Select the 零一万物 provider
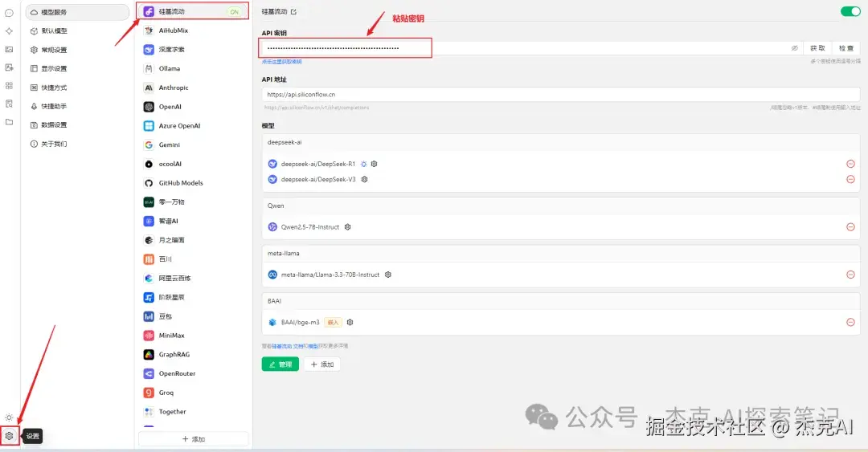This screenshot has height=452, width=868. [193, 202]
